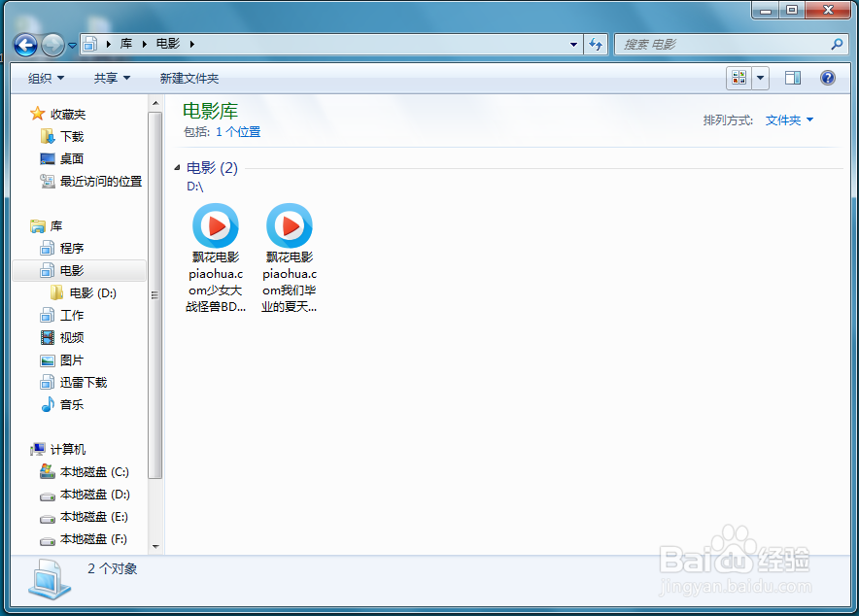Open the views dropdown arrow
Screen dimensions: 859x616
click(x=759, y=78)
